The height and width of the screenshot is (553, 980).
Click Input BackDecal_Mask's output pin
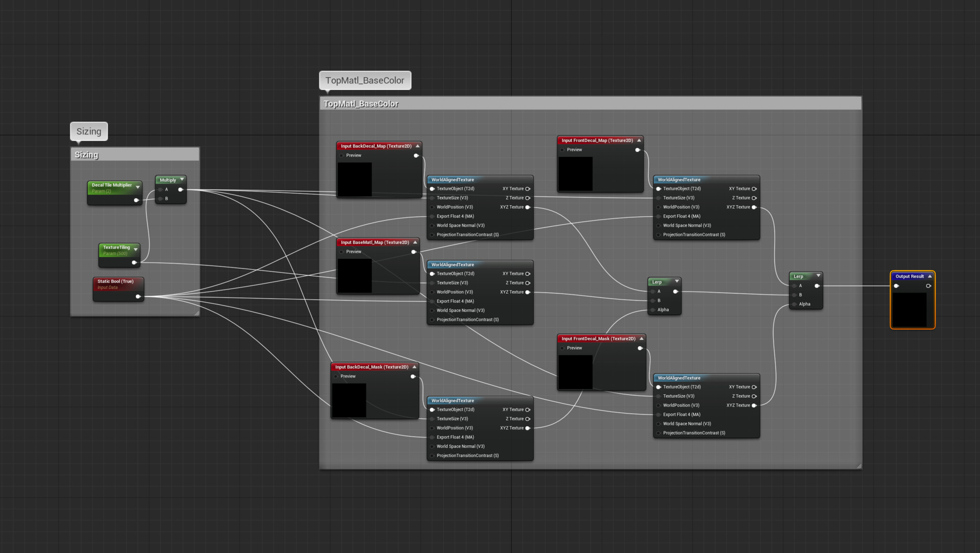(x=412, y=376)
